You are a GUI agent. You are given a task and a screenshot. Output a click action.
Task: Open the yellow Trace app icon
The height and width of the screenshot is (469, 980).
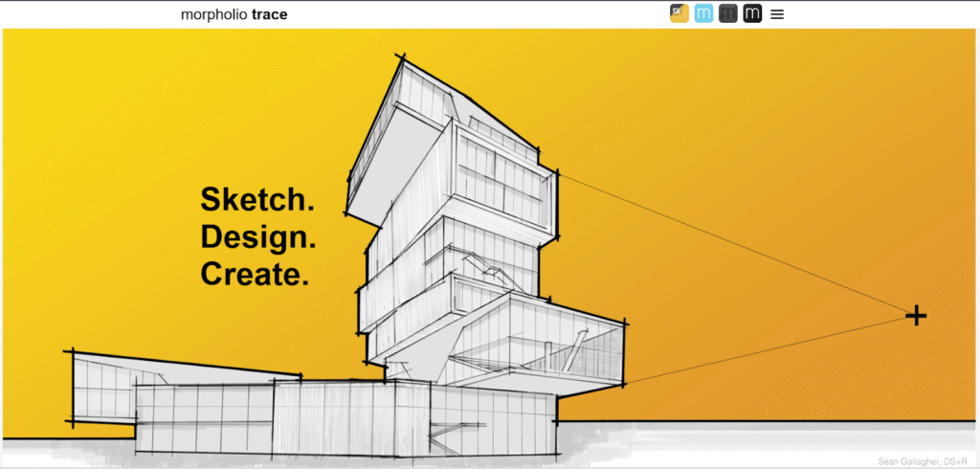pyautogui.click(x=679, y=13)
